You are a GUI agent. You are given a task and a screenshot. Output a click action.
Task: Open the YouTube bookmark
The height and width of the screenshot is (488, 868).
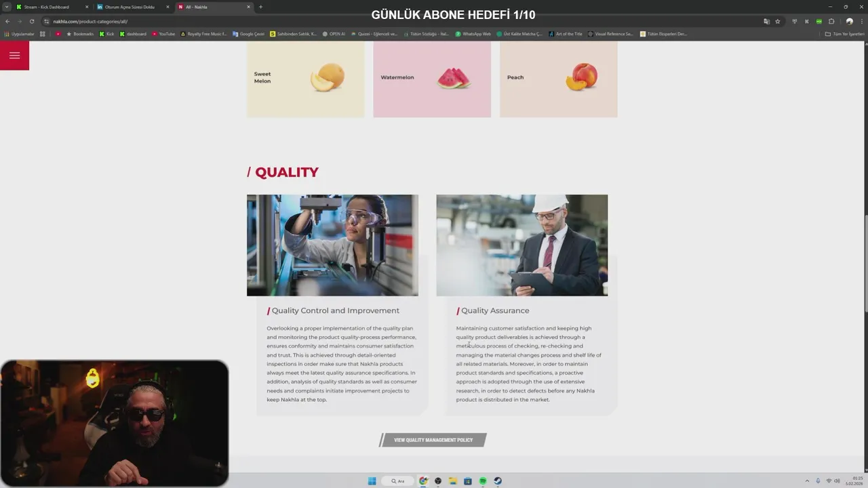click(163, 34)
